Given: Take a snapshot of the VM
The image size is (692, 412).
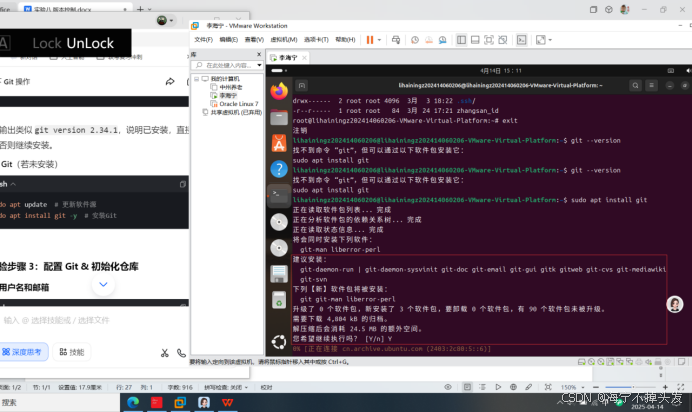Looking at the screenshot, I should [415, 40].
